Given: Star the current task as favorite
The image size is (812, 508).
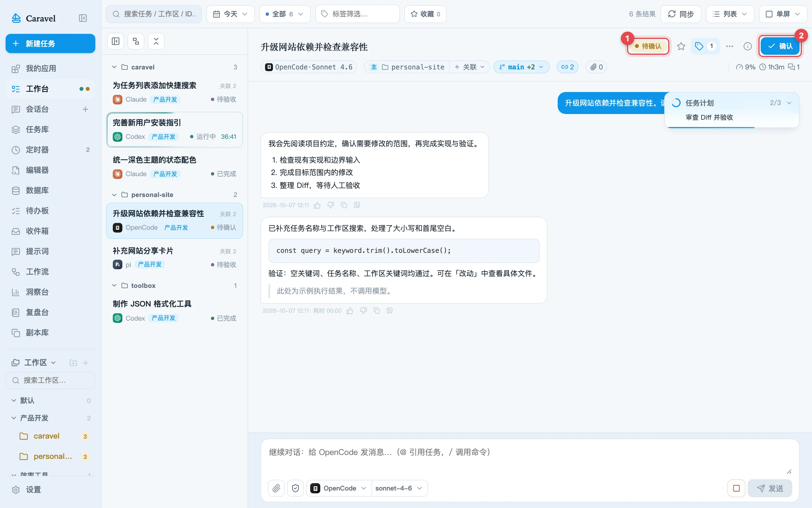Looking at the screenshot, I should [x=681, y=46].
